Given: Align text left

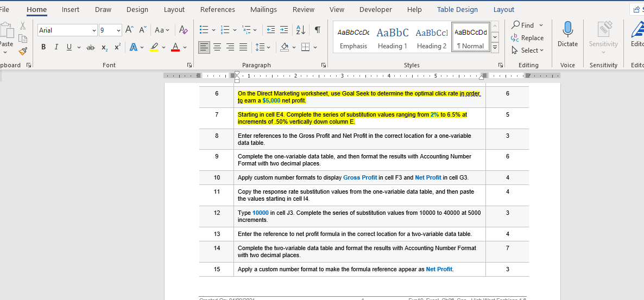Looking at the screenshot, I should click(x=204, y=48).
